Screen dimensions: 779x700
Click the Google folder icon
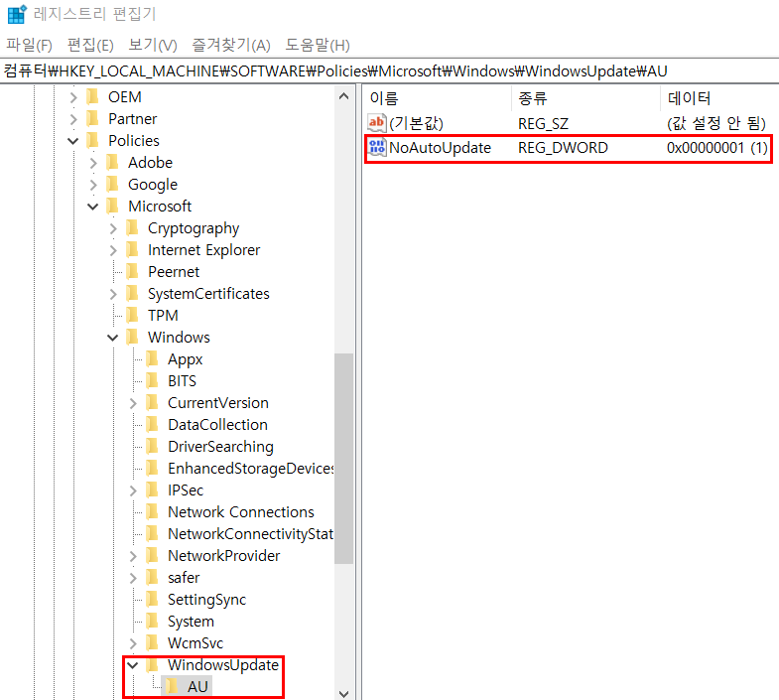point(113,185)
